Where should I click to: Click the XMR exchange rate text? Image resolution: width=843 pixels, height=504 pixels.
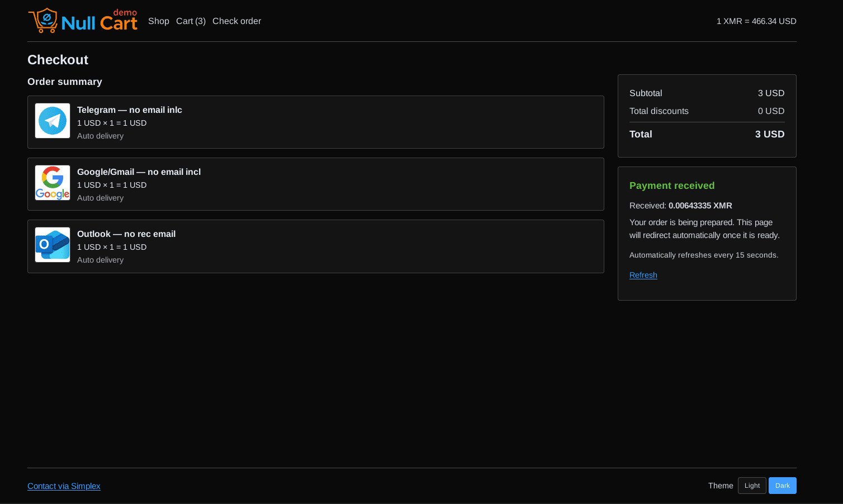(756, 21)
